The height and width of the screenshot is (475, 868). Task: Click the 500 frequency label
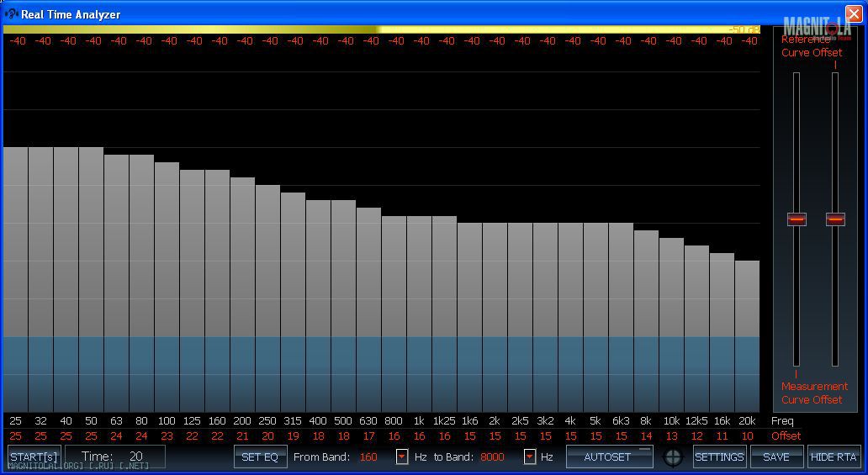pyautogui.click(x=343, y=420)
